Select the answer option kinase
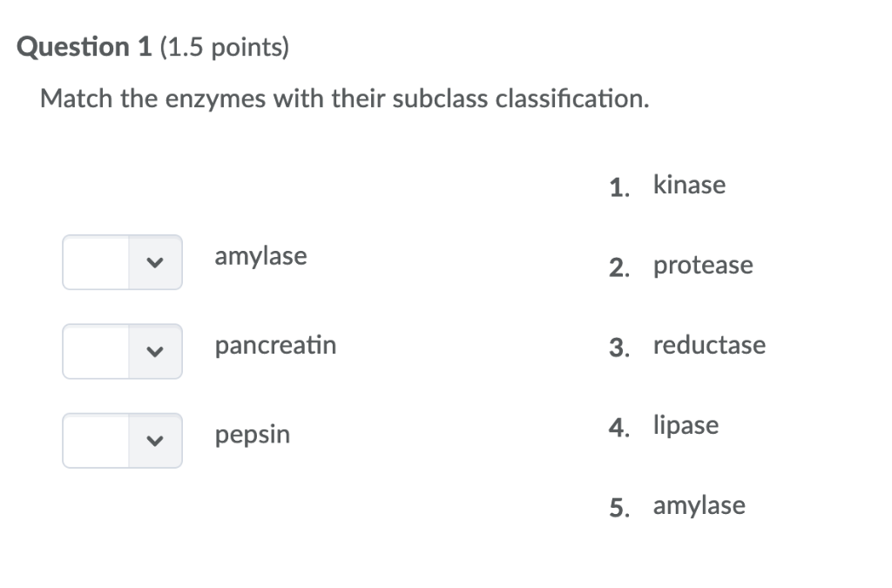Viewport: 892px width, 588px height. 690,185
